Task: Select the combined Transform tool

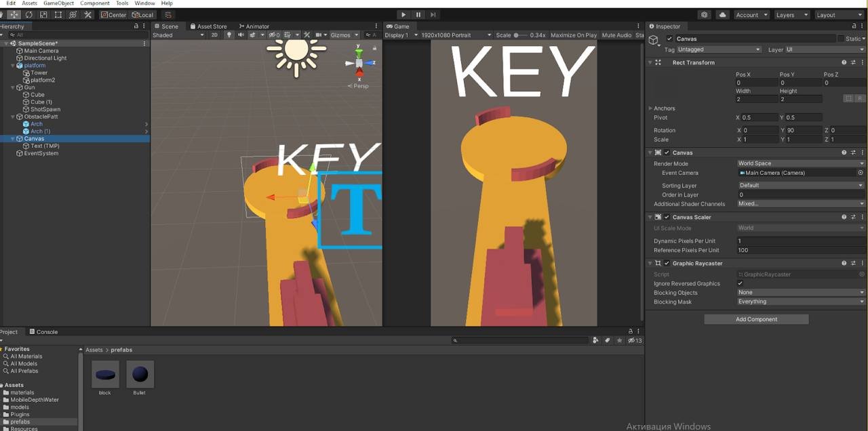Action: [73, 15]
